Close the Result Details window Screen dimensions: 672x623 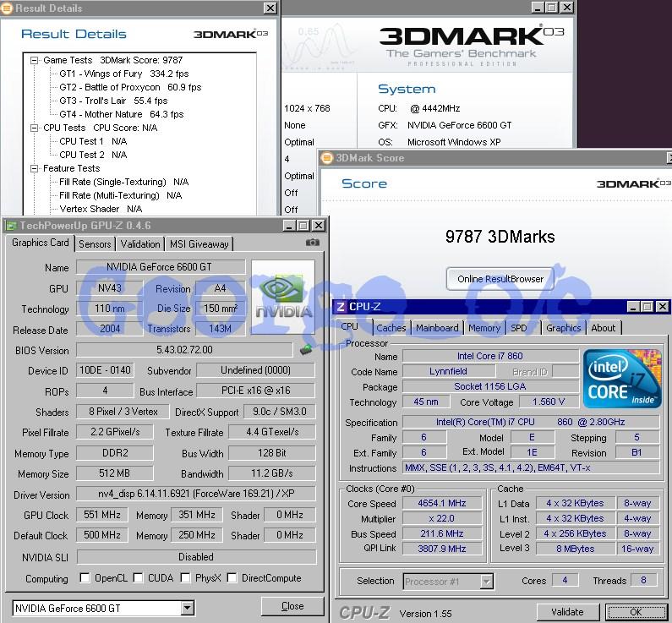click(x=270, y=8)
